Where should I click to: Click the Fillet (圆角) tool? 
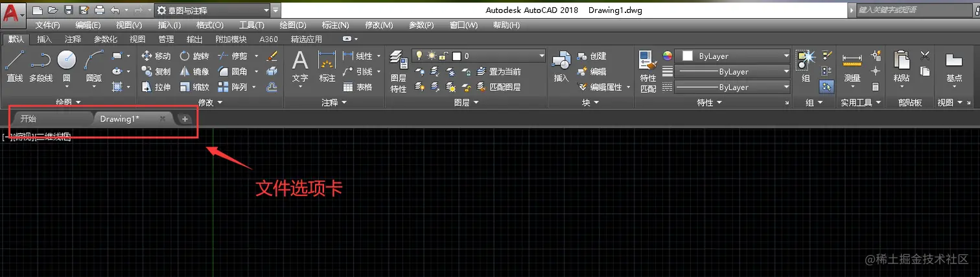click(x=233, y=72)
